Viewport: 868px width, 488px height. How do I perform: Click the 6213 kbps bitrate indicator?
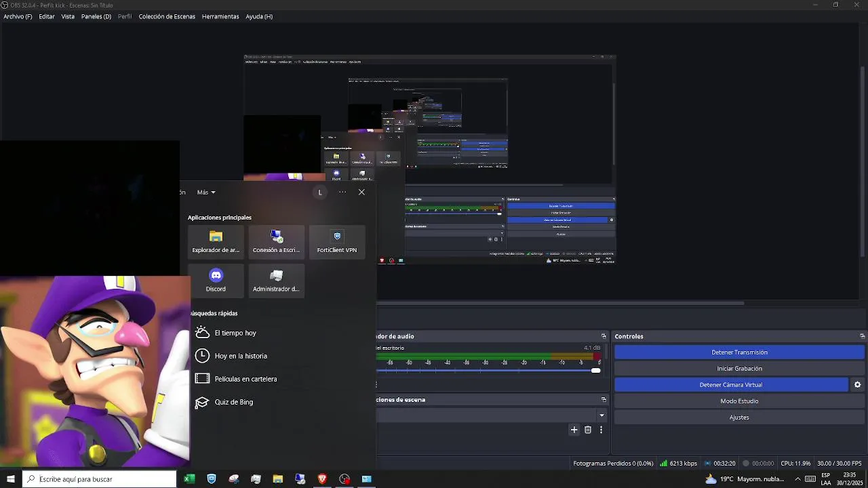pyautogui.click(x=679, y=464)
